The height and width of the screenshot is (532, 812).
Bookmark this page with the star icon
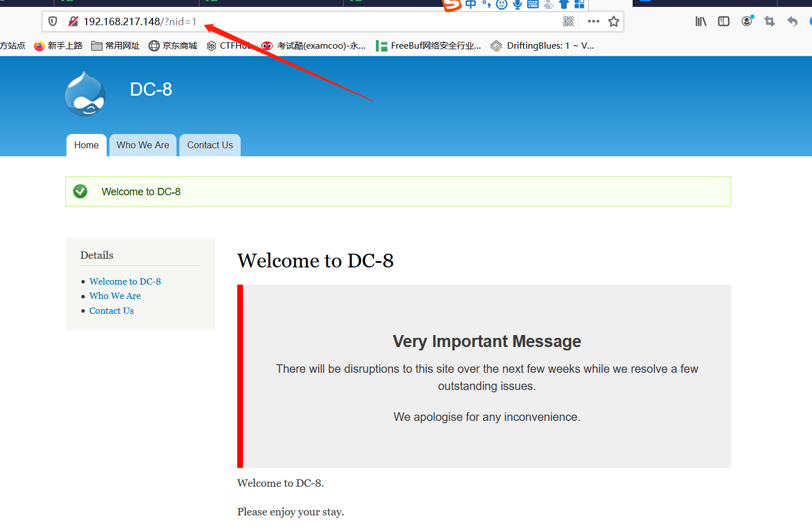(x=614, y=21)
